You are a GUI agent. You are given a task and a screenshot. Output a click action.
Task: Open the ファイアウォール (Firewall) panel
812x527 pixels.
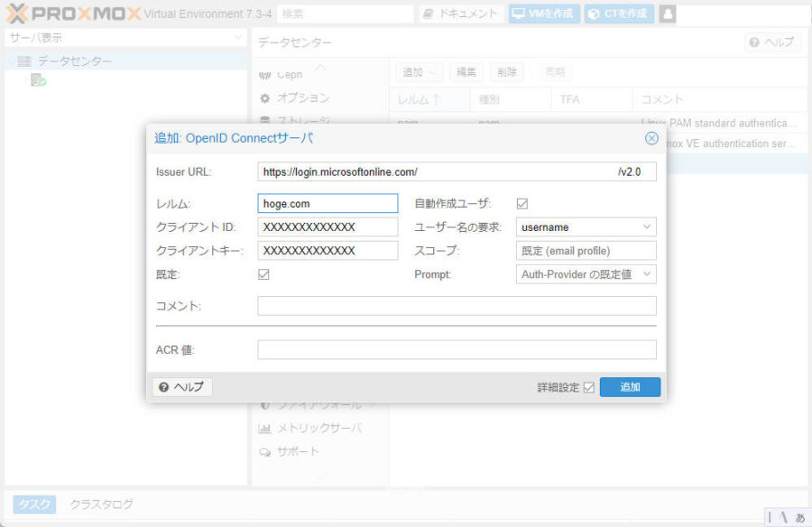pyautogui.click(x=311, y=405)
